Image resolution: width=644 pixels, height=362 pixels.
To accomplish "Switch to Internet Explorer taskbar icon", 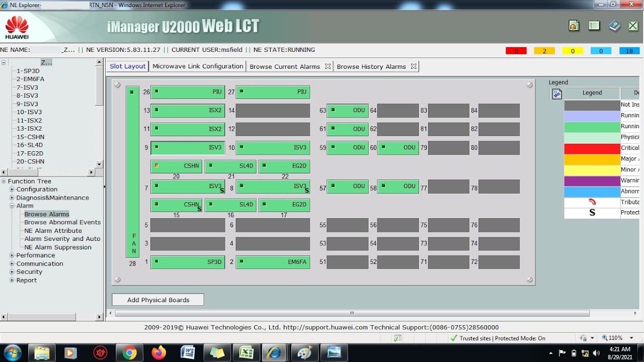I will 275,353.
